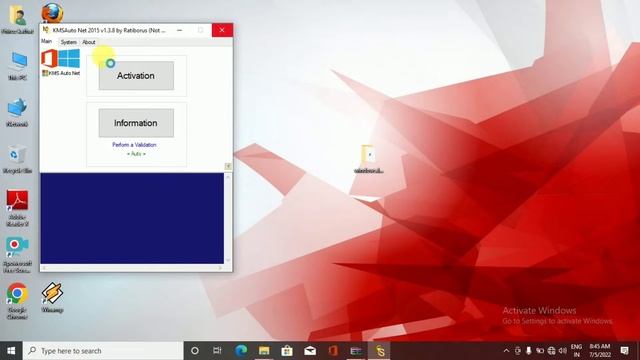Screen dimensions: 640x360
Task: Click small collapse arrow above console
Action: click(x=228, y=166)
